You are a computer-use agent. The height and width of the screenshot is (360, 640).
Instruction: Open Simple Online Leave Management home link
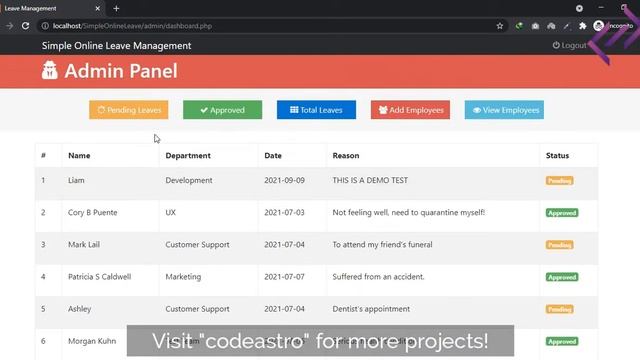click(116, 46)
